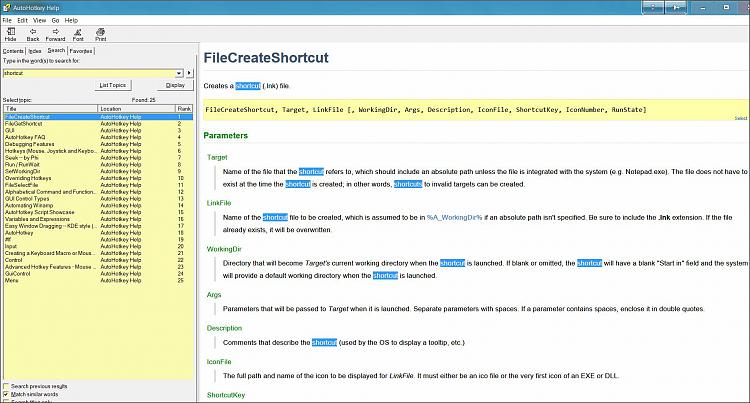Toggle Match similar words checkbox
The height and width of the screenshot is (403, 750).
pos(6,394)
